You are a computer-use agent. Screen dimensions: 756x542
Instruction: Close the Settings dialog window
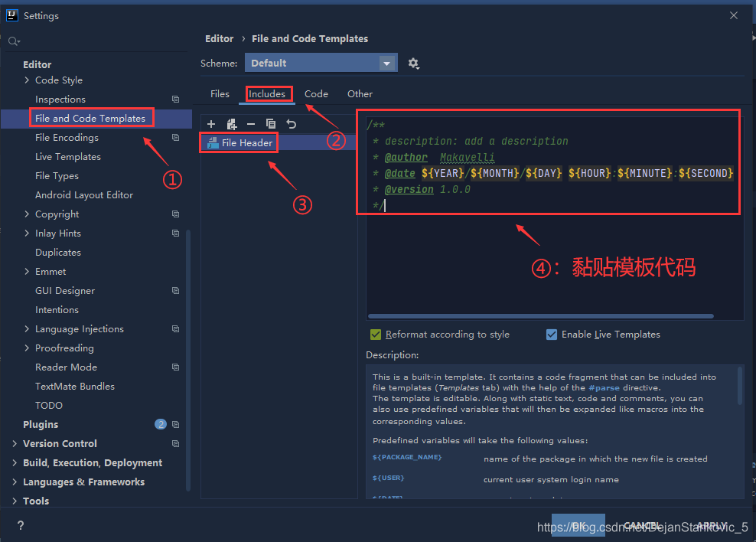pos(733,15)
